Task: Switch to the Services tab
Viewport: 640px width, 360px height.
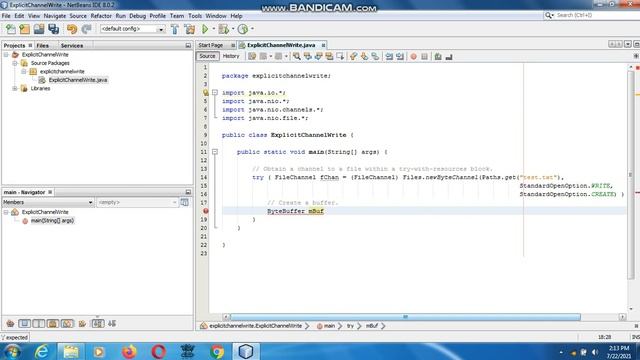Action: 72,46
